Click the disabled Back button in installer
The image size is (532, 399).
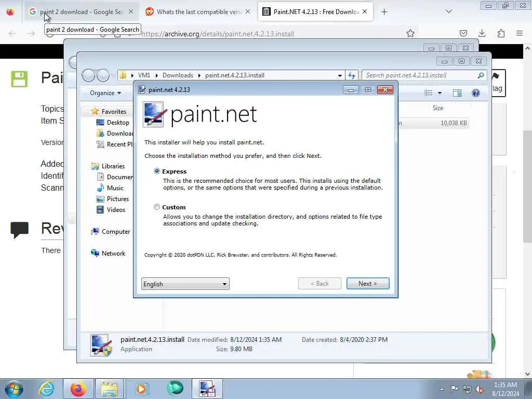coord(320,284)
